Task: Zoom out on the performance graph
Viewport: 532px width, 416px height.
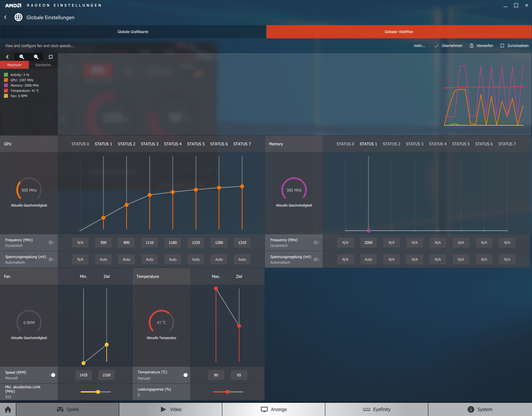Action: coord(36,57)
